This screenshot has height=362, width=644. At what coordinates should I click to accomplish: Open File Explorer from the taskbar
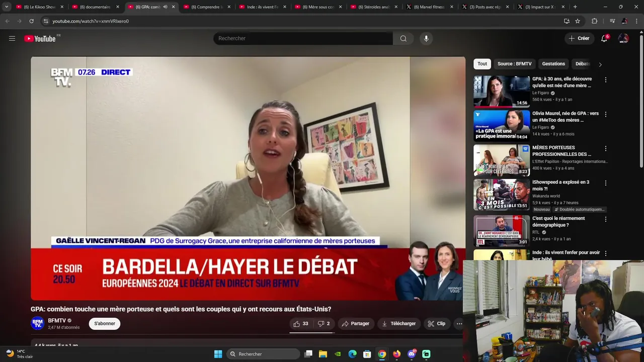[323, 354]
